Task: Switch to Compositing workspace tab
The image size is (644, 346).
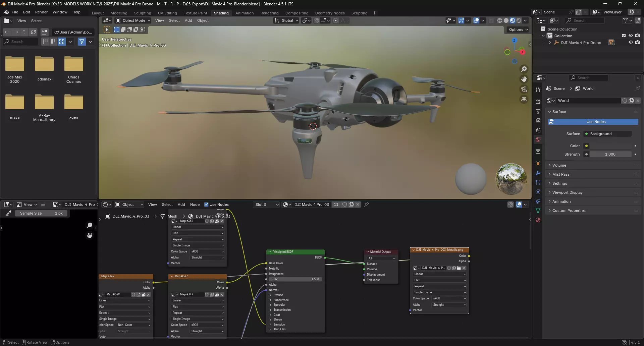Action: (x=297, y=13)
